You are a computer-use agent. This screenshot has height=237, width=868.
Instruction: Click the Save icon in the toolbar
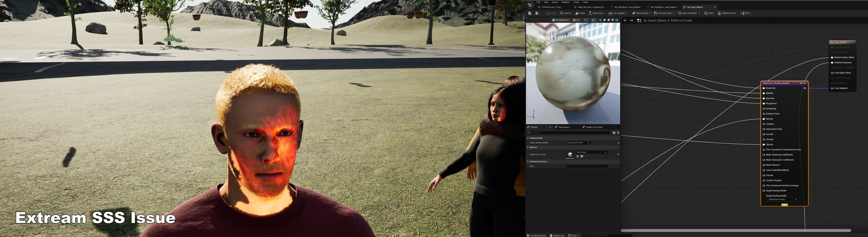point(529,13)
